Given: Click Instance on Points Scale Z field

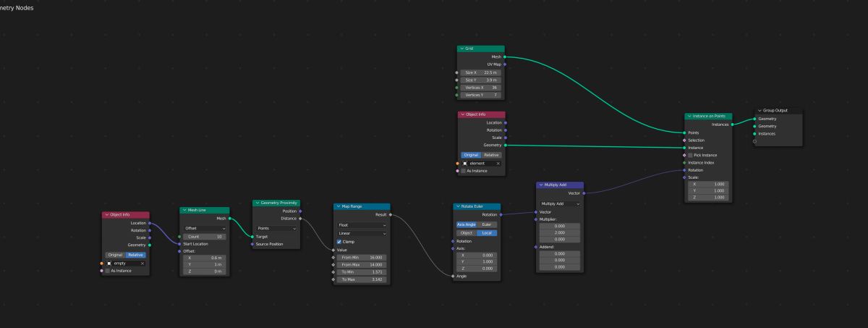Looking at the screenshot, I should coord(707,197).
